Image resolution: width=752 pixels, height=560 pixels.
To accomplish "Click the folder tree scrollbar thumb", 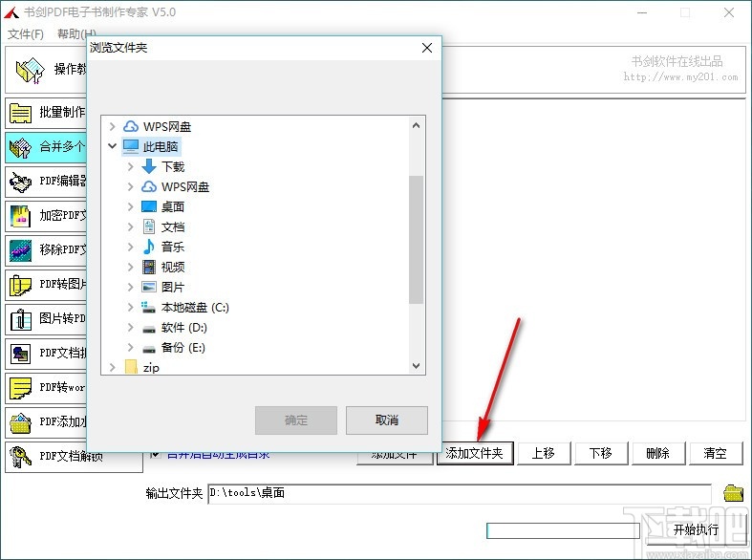I will coord(416,240).
